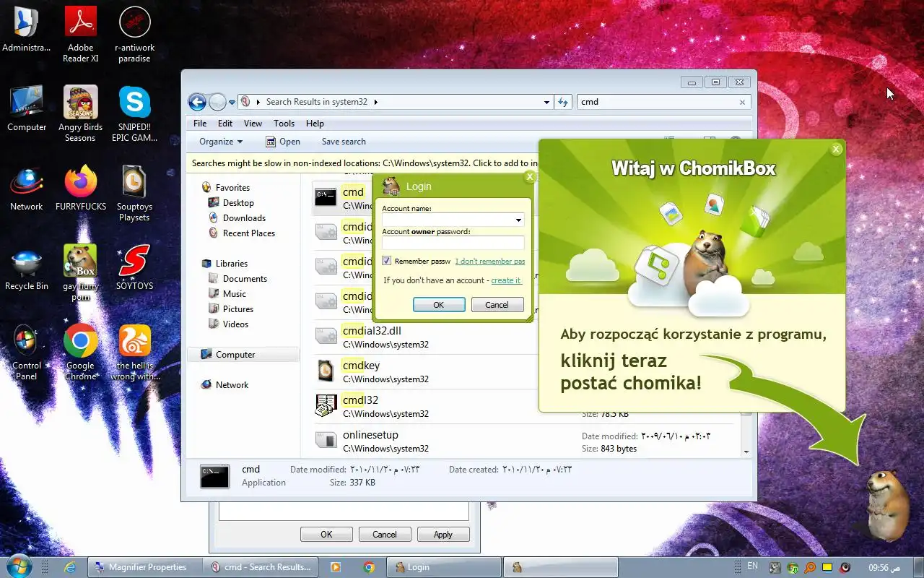Open the Edit menu
This screenshot has width=924, height=578.
(225, 124)
